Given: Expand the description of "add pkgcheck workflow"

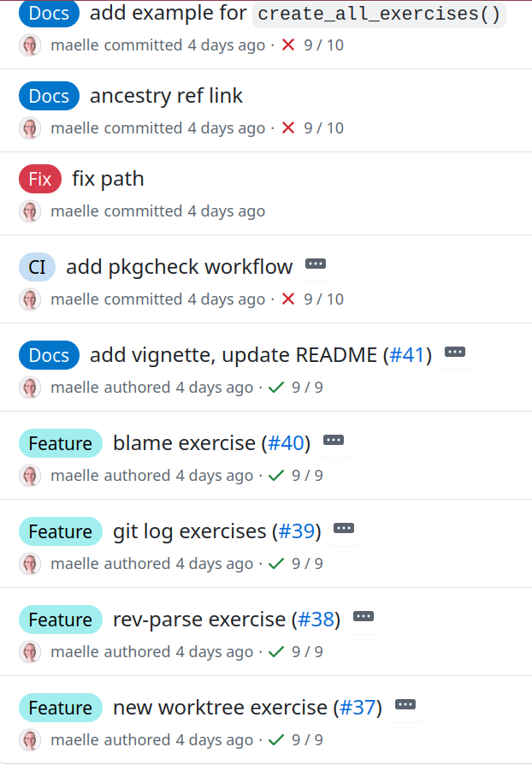Looking at the screenshot, I should click(x=315, y=264).
